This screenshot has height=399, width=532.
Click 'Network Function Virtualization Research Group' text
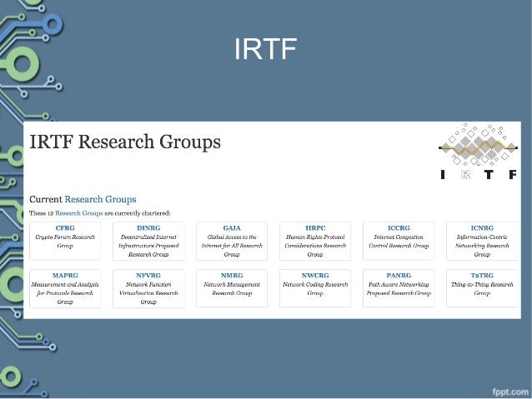[x=148, y=293]
